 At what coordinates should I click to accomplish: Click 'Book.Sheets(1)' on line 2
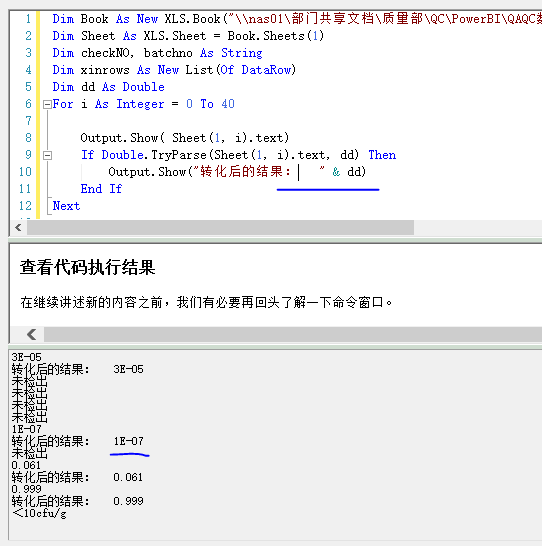click(276, 36)
